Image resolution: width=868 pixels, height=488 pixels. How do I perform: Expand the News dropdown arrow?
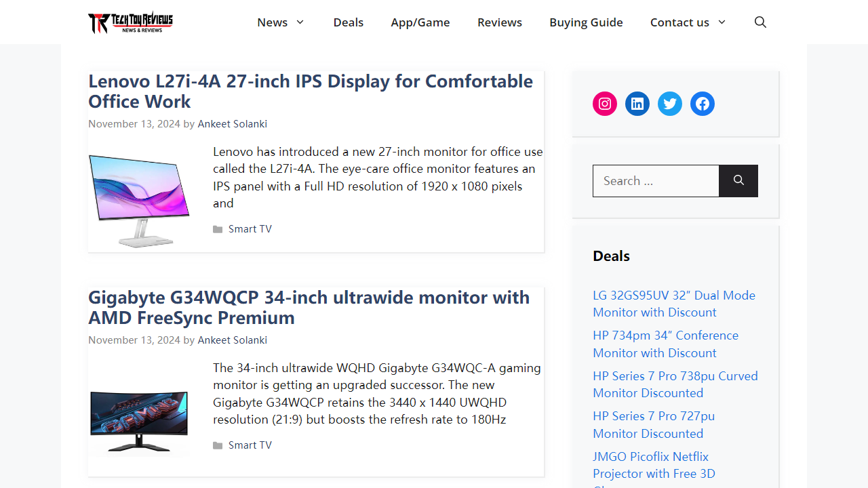coord(300,22)
